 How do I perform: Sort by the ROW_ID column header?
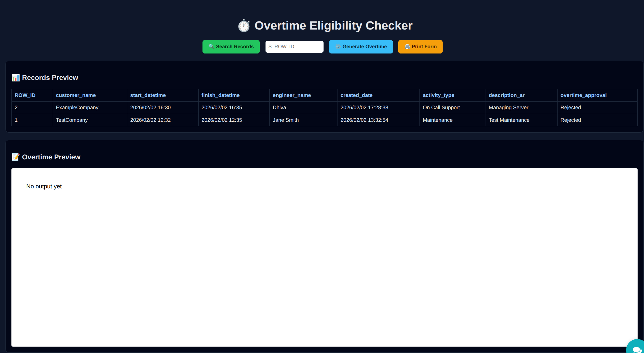tap(25, 95)
